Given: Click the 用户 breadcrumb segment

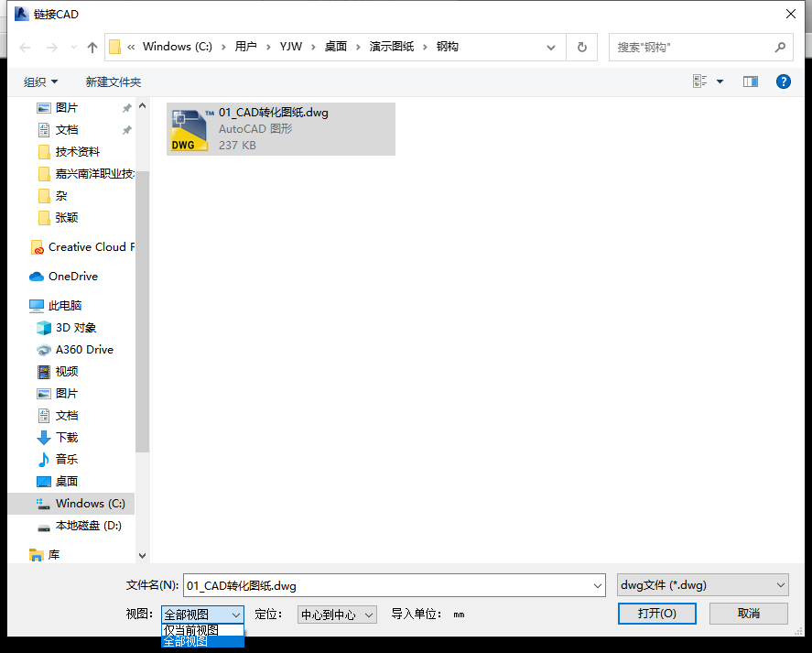Looking at the screenshot, I should [x=246, y=47].
